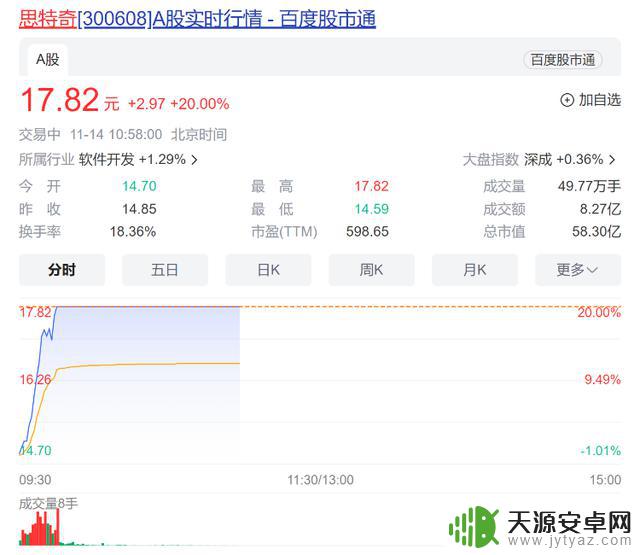Click the 11:30/13:00 time axis label
The image size is (640, 555).
[320, 480]
